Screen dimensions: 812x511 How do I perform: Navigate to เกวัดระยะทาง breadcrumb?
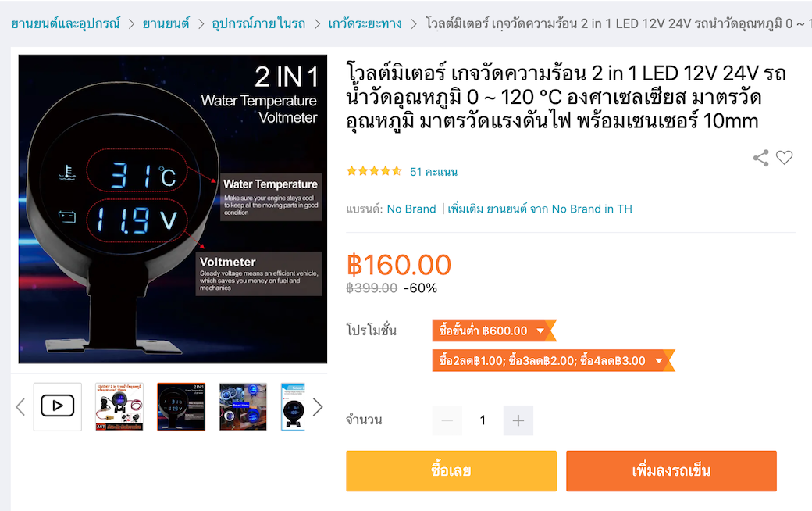point(365,24)
